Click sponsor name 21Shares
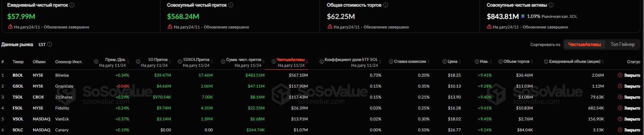 [x=64, y=97]
